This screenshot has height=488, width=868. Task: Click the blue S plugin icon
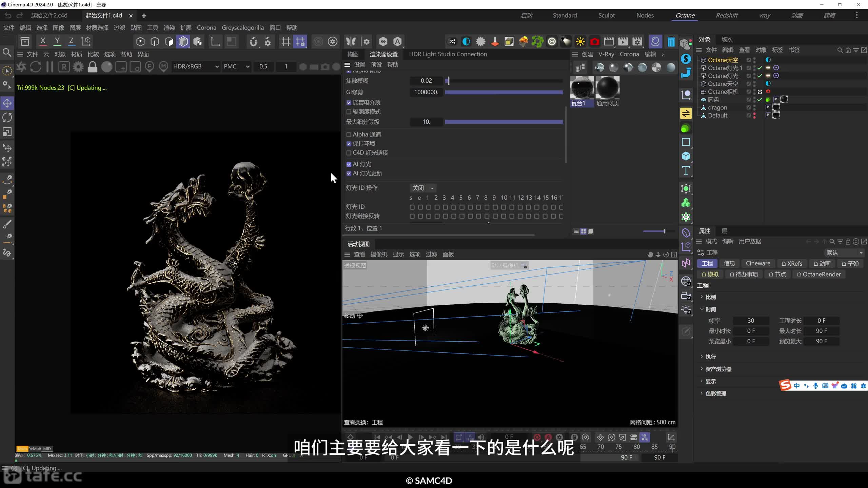pyautogui.click(x=686, y=59)
